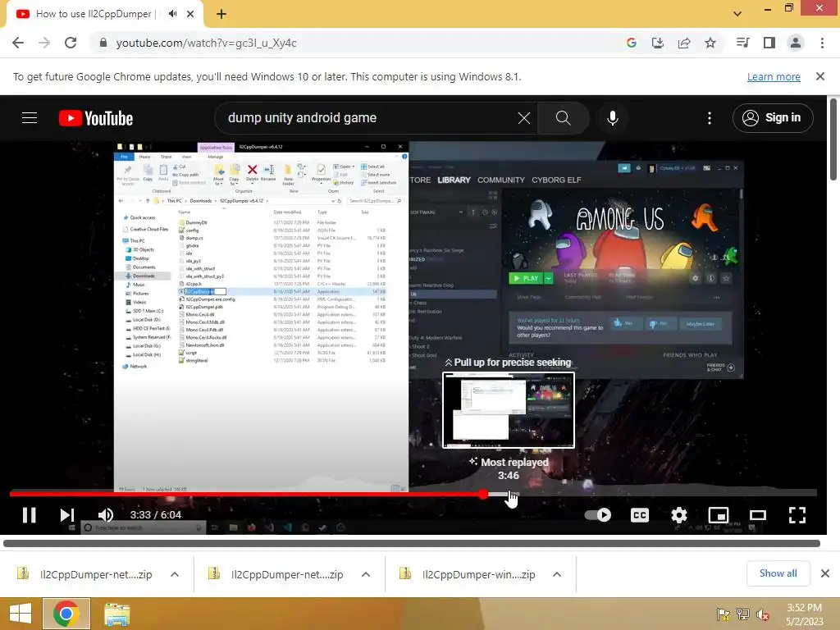The image size is (840, 630).
Task: Click the magnifier search button
Action: click(563, 118)
